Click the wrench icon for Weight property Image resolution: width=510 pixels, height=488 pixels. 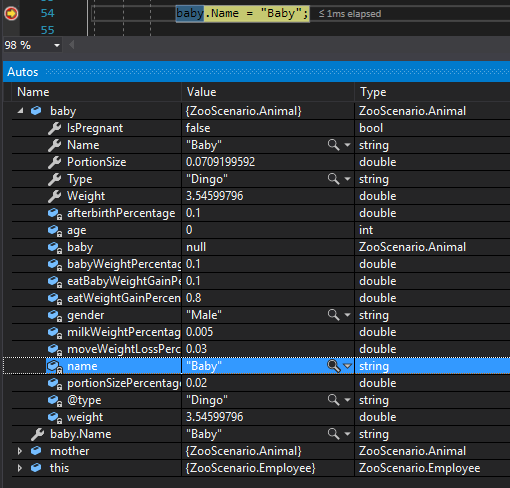coord(54,196)
